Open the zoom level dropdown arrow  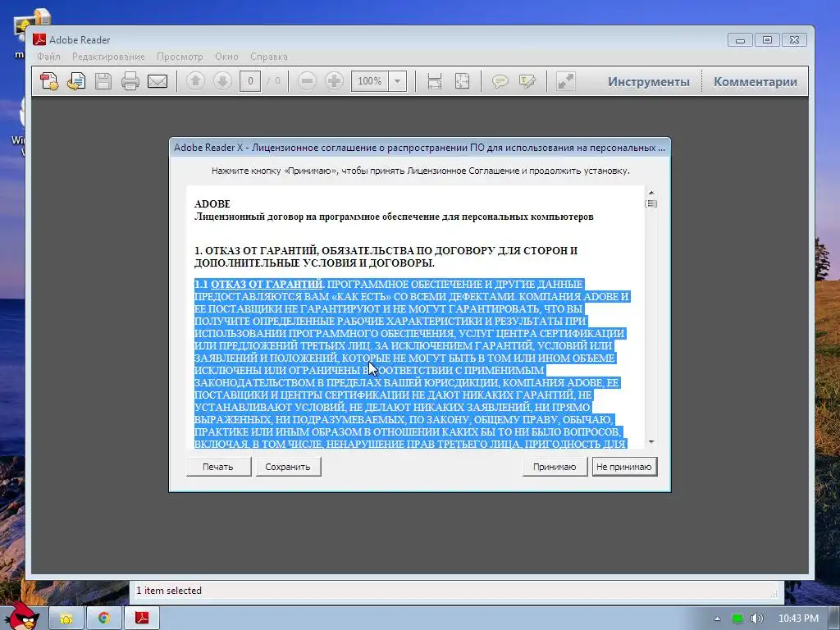[x=398, y=81]
